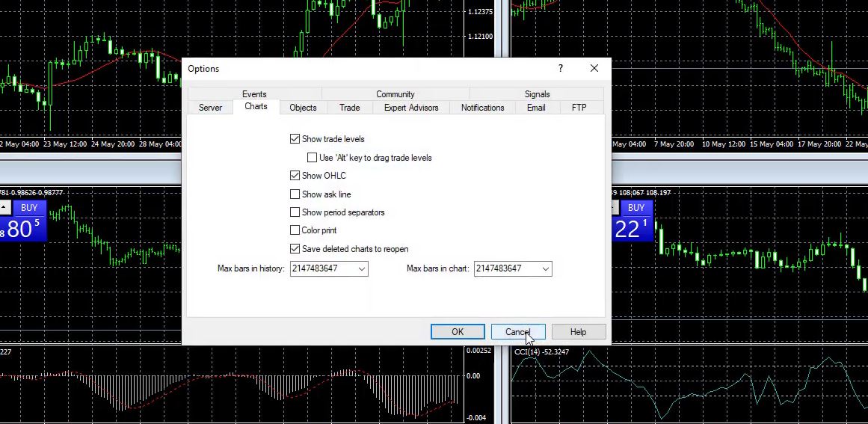Uncheck the Show OHLC option
The image size is (868, 424).
(x=295, y=176)
